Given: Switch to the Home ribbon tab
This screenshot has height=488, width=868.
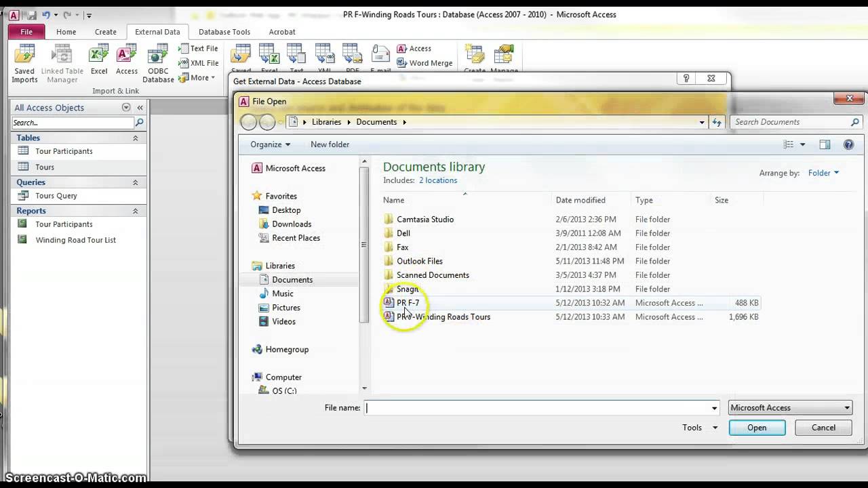Looking at the screenshot, I should [66, 32].
